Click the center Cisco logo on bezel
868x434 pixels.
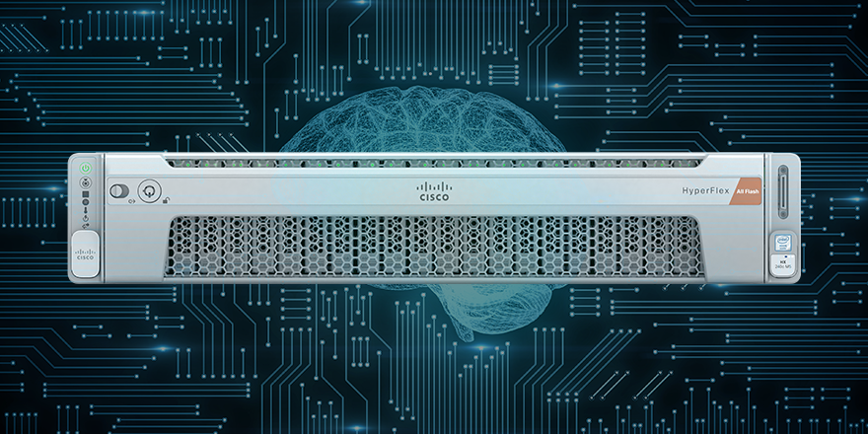(x=433, y=190)
